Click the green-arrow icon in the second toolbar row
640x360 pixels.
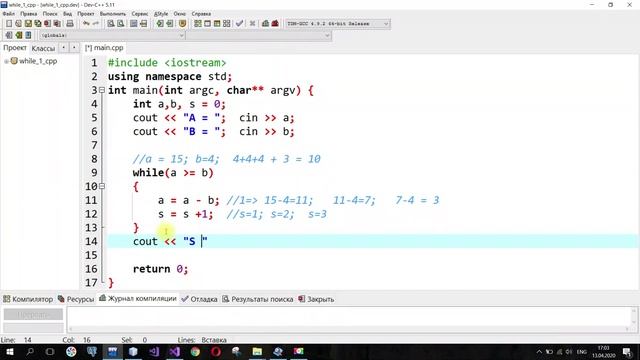click(18, 36)
